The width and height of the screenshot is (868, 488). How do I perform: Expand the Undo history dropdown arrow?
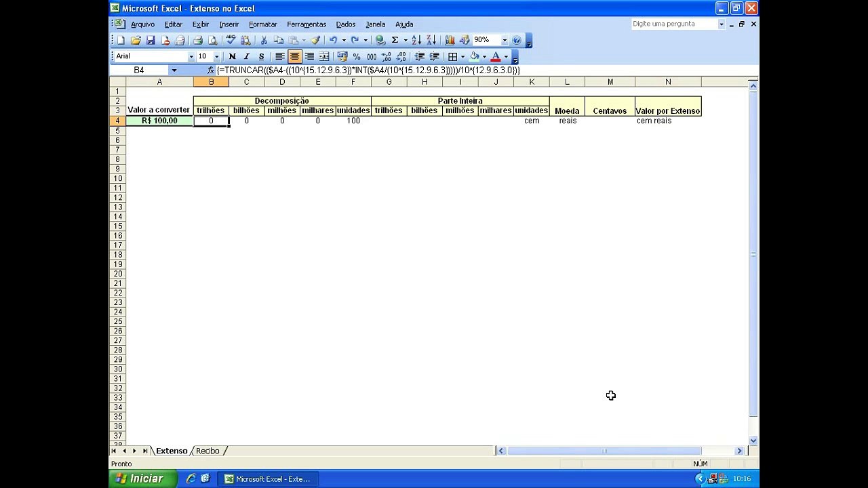[344, 40]
